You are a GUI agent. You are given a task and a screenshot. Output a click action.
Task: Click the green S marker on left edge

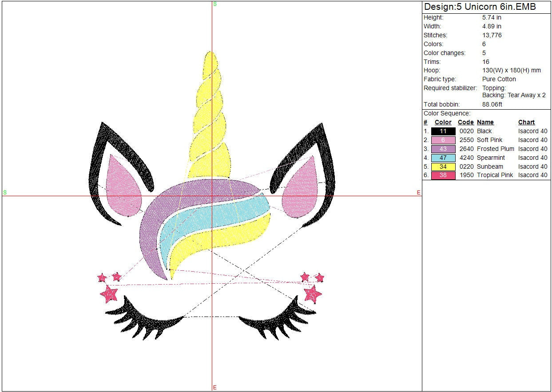tap(5, 192)
